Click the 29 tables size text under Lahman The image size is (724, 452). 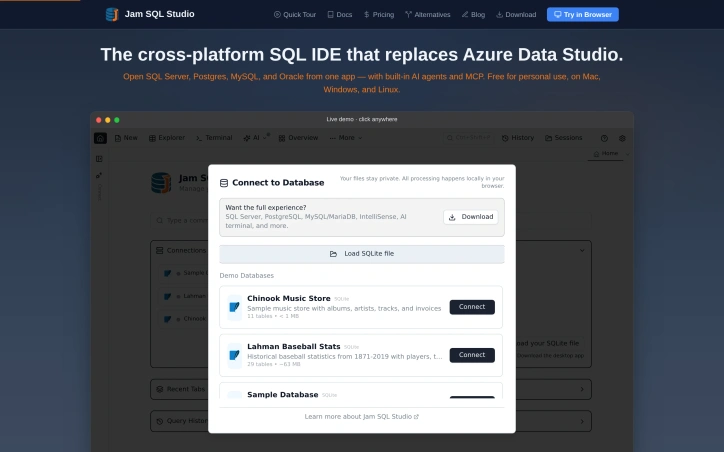click(273, 364)
